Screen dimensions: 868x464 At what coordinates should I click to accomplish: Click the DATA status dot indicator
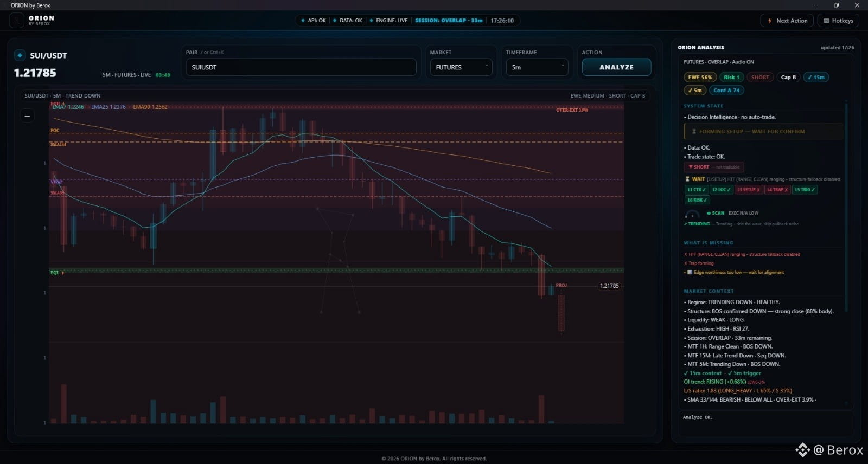coord(335,21)
